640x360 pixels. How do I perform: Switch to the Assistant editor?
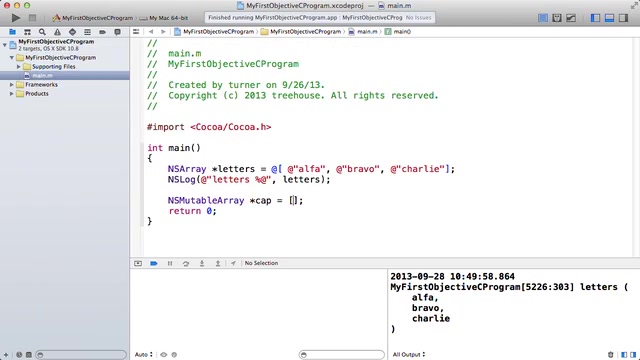coord(557,18)
